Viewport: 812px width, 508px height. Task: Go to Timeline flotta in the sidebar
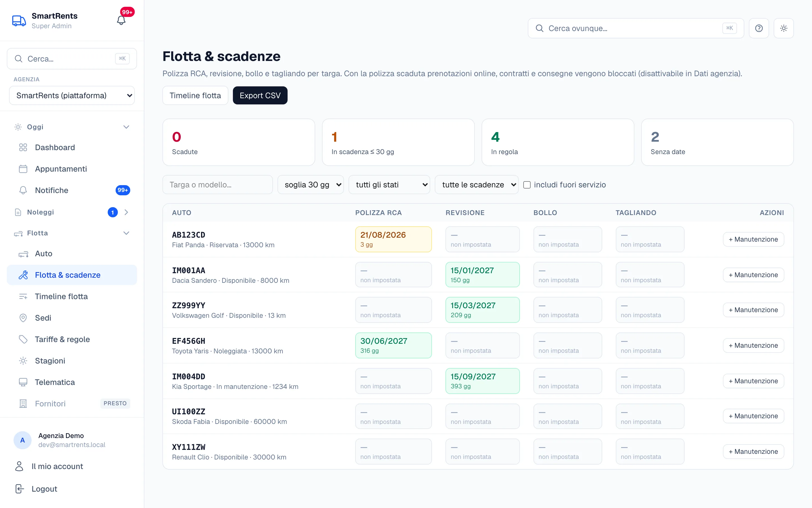[x=72, y=297]
